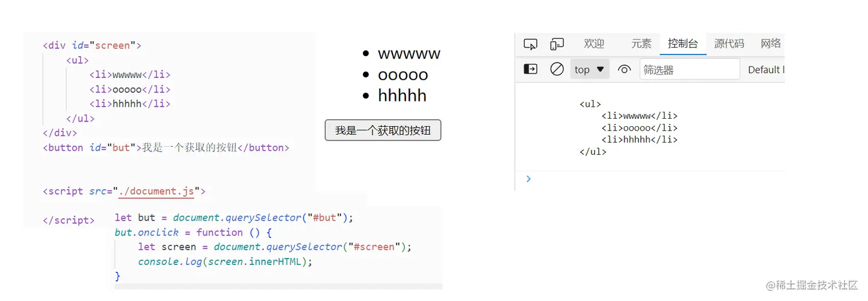Click the let screen = document.querySelector line
Viewport: 868px width, 301px height.
coord(275,247)
